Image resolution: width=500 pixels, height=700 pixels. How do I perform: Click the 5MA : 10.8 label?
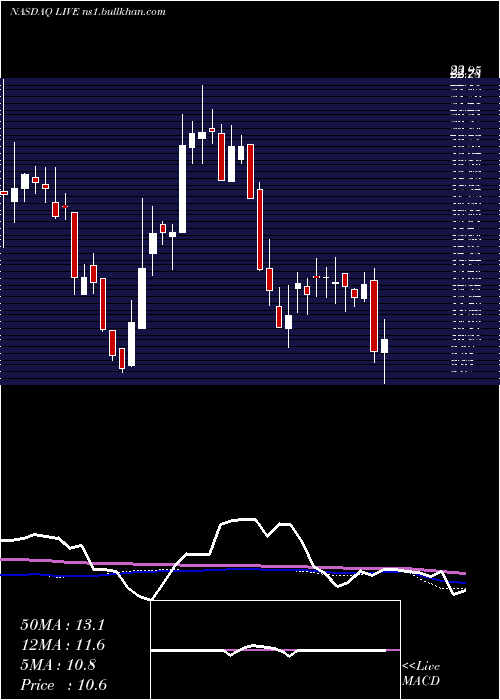(58, 665)
